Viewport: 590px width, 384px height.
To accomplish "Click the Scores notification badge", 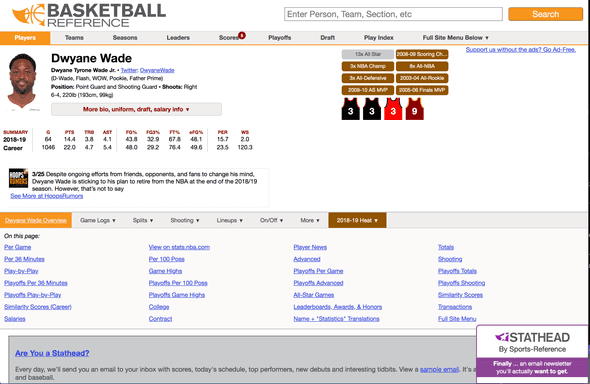I will click(x=242, y=35).
